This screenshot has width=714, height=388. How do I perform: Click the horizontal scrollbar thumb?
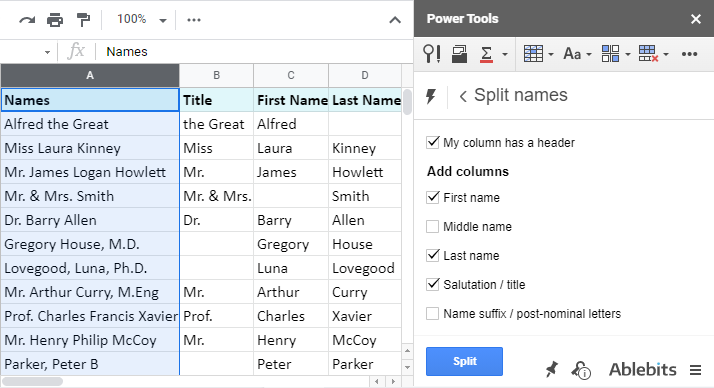pyautogui.click(x=32, y=382)
